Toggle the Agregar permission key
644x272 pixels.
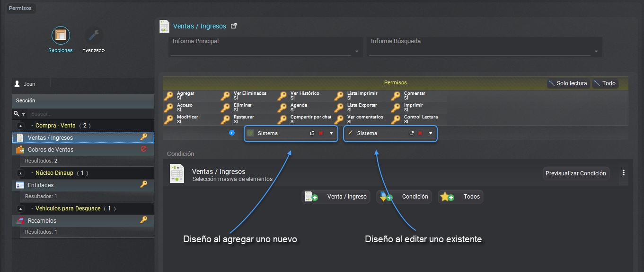[168, 96]
